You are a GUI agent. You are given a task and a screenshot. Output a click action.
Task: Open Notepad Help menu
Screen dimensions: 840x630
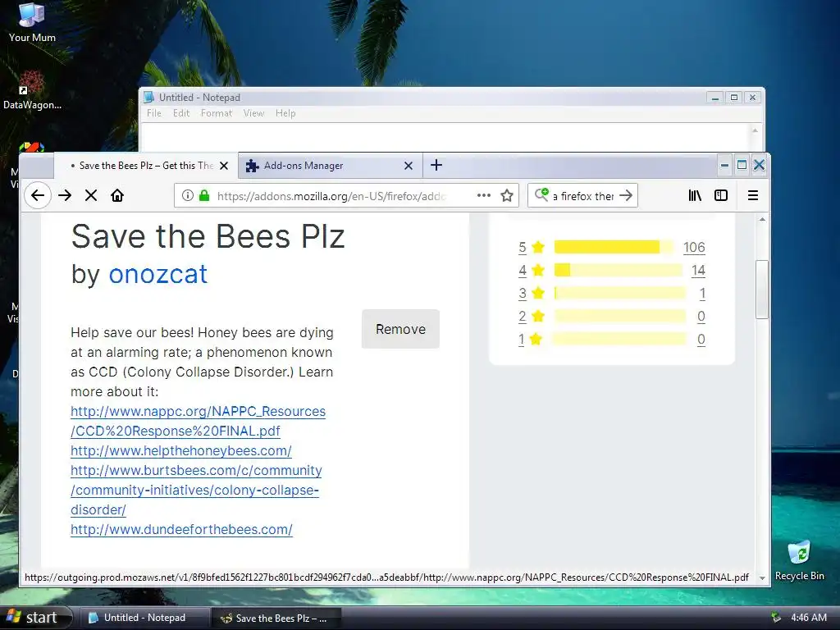pos(285,113)
